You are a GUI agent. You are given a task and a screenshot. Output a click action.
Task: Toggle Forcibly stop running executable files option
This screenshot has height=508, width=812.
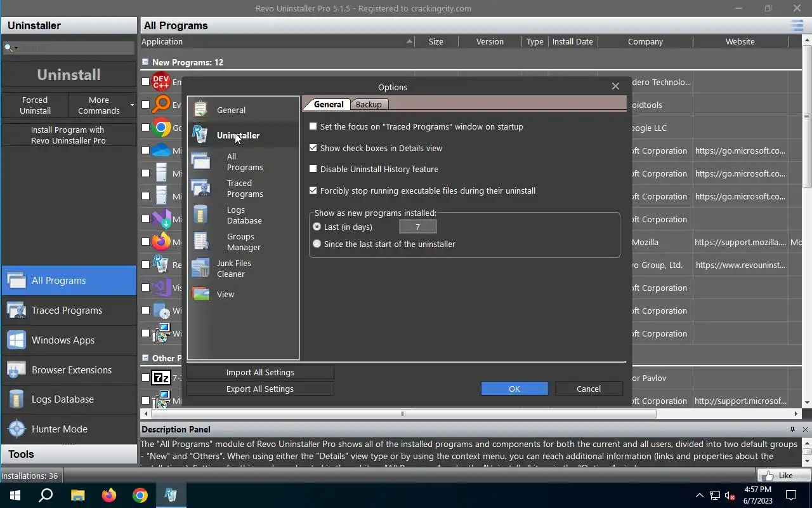(313, 190)
